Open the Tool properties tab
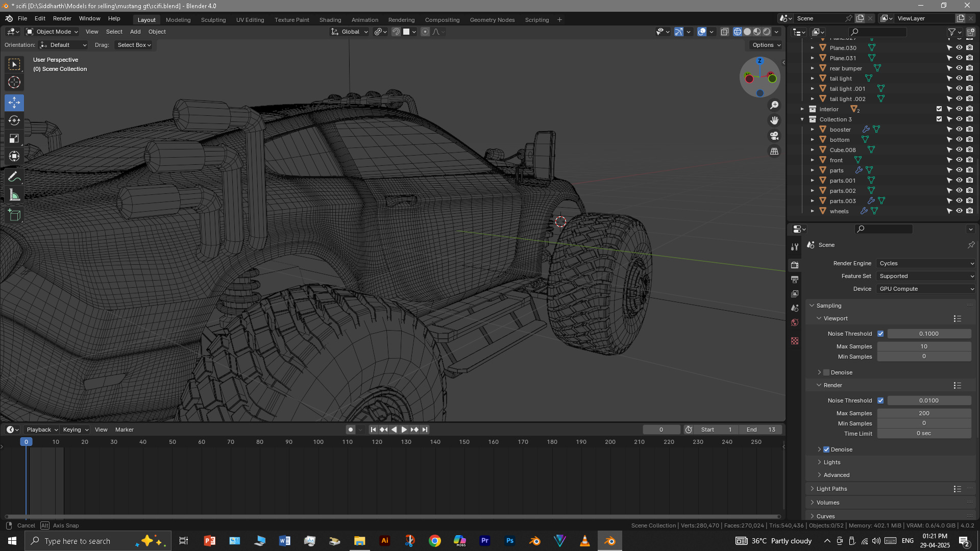980x551 pixels. [795, 247]
